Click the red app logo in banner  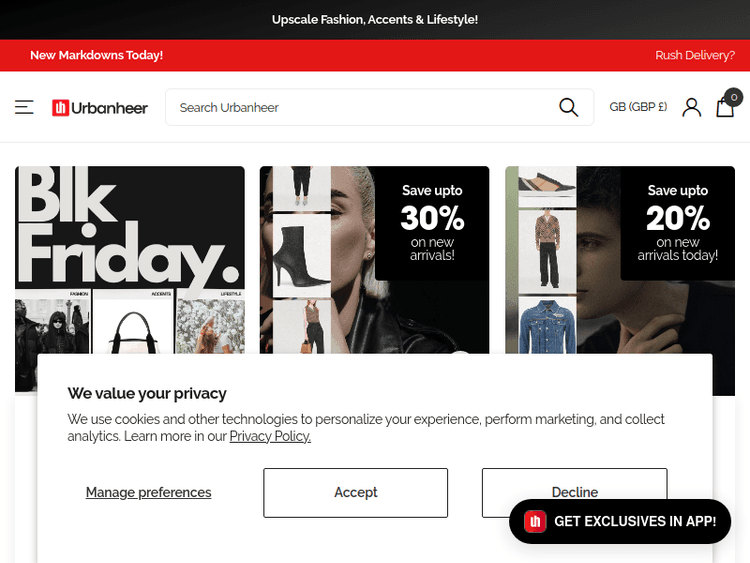[x=535, y=521]
